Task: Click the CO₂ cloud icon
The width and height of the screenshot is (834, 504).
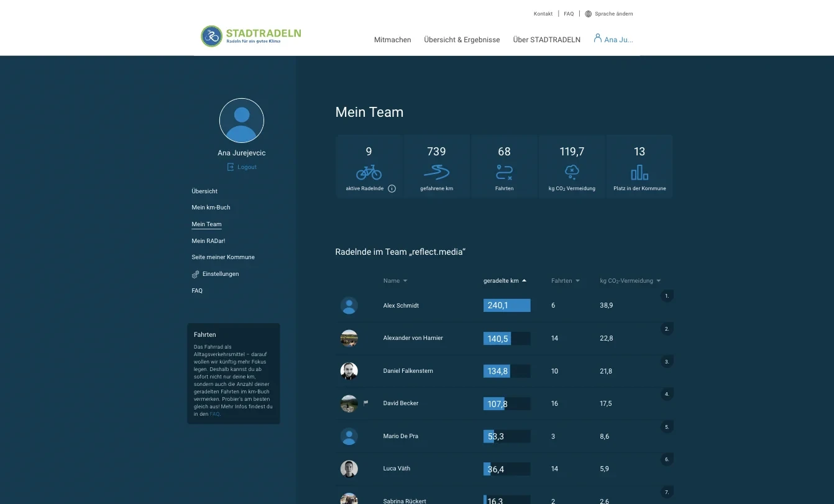Action: [572, 172]
